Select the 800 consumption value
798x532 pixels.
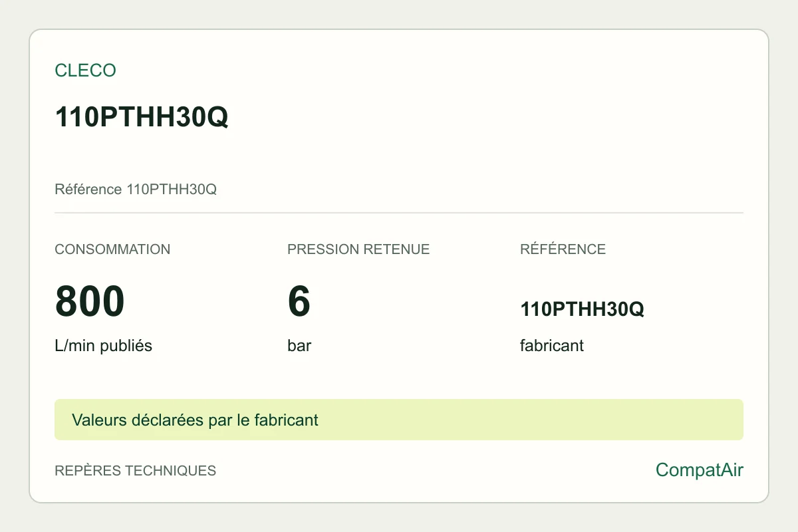90,301
